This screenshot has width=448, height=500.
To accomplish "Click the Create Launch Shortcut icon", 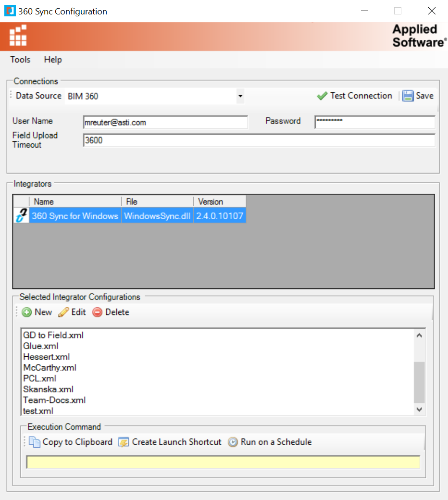I will tap(124, 442).
